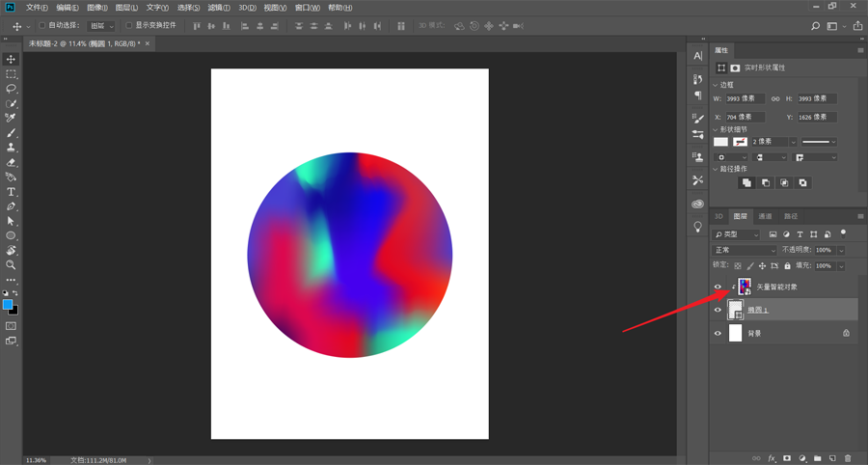Select the 椭圆 1 layer
This screenshot has height=465, width=868.
(781, 310)
